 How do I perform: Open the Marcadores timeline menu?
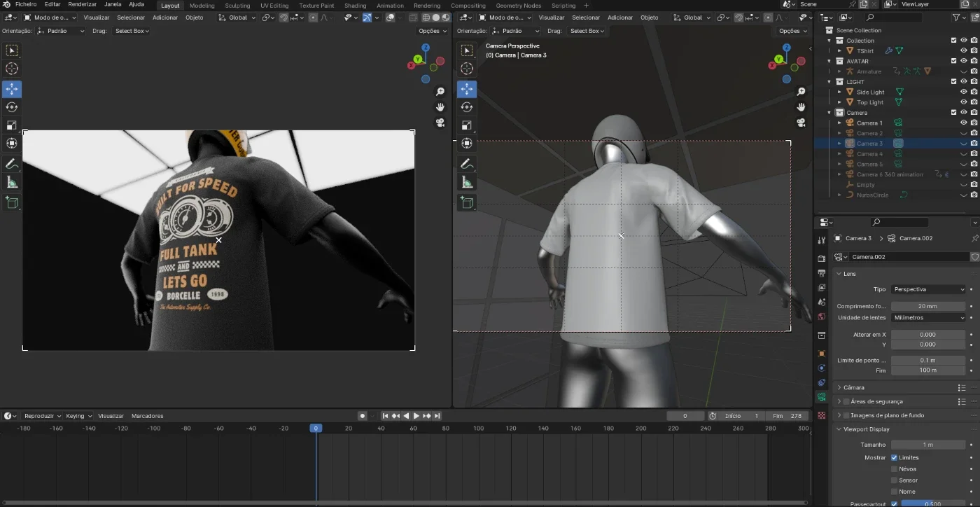tap(147, 416)
